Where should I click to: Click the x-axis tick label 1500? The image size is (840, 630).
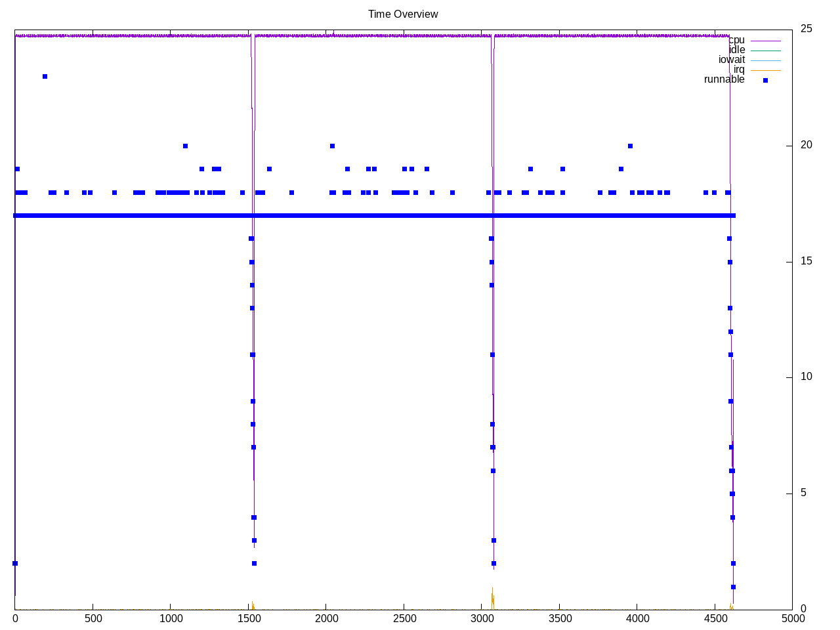248,618
